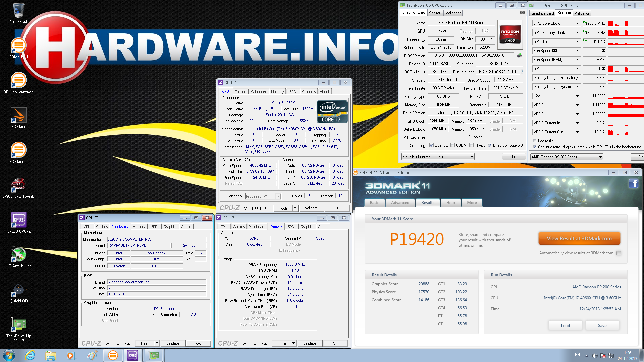The image size is (644, 362).
Task: Click the Save button in Run Details
Action: coord(602,326)
